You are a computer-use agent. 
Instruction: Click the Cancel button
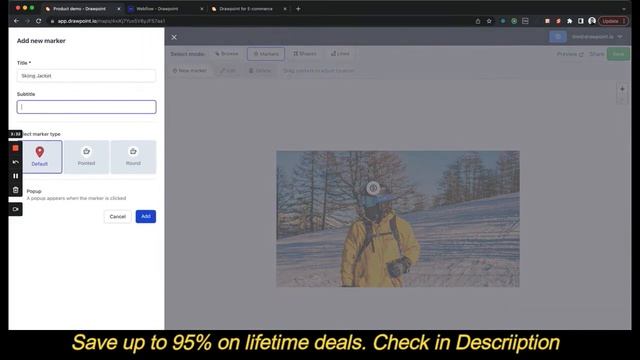coord(118,217)
